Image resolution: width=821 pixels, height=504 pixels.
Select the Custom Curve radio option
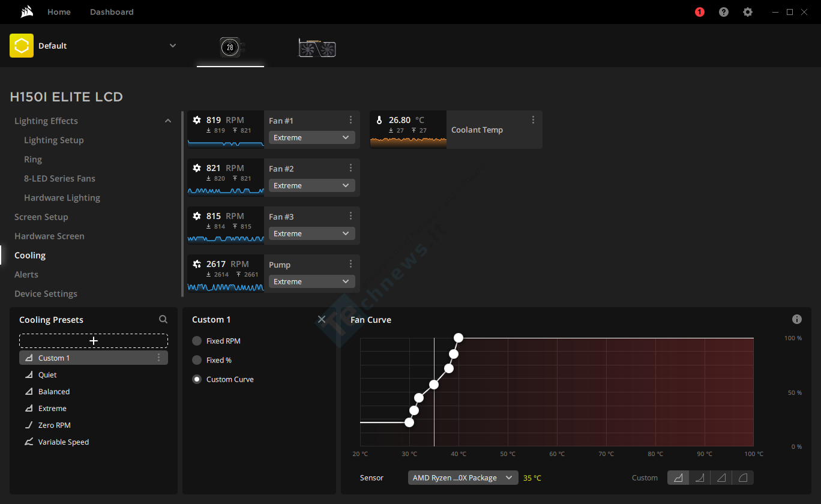pyautogui.click(x=197, y=379)
